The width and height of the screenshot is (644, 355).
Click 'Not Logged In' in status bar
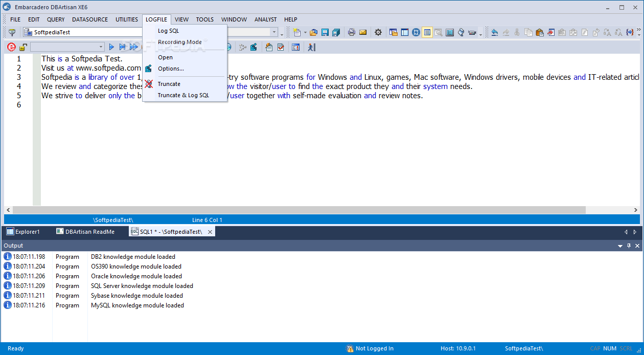[375, 349]
